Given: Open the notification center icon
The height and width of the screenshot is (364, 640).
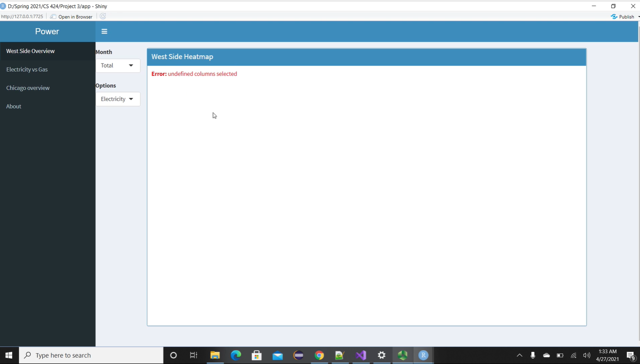Looking at the screenshot, I should click(631, 355).
